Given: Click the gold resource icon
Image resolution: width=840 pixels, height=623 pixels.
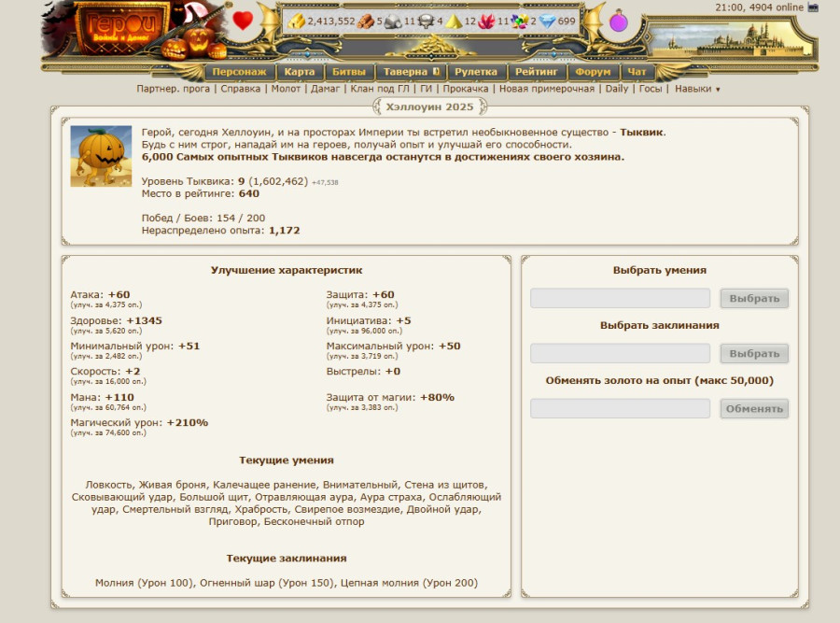Looking at the screenshot, I should pos(297,21).
